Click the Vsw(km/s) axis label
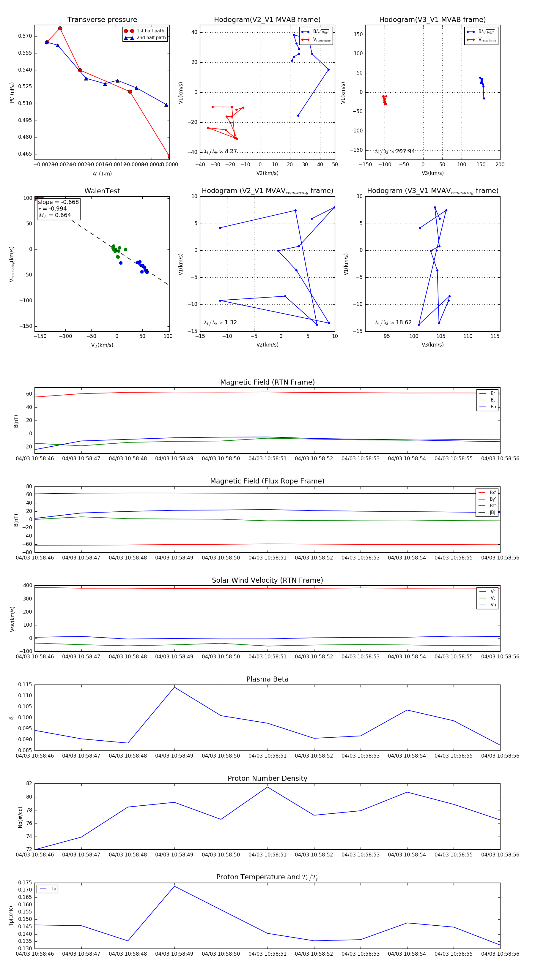The width and height of the screenshot is (535, 980). [12, 619]
